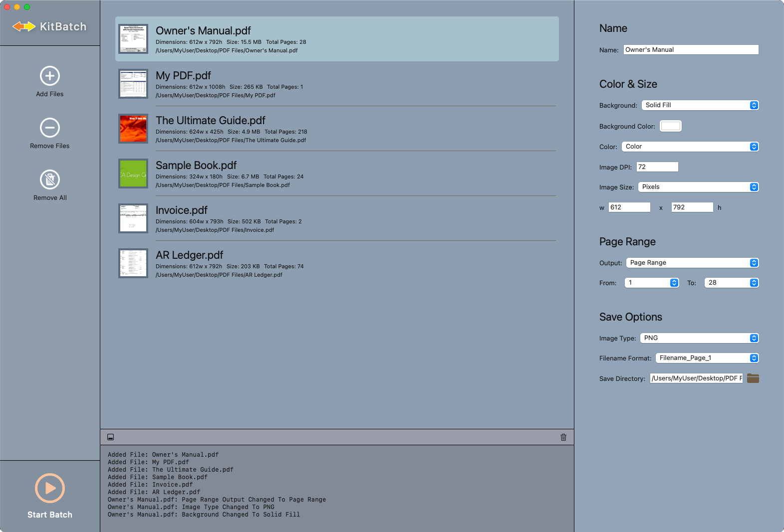Click log line "Added File: Invoice.pdf"

tap(150, 485)
